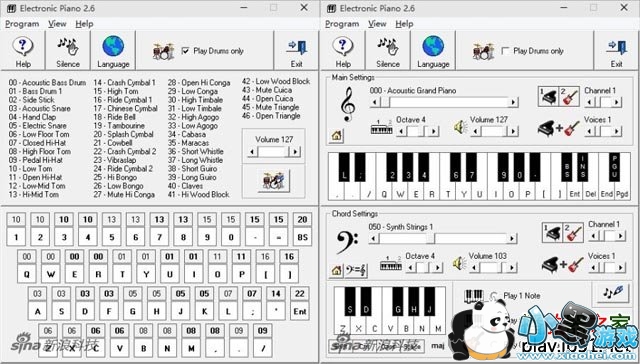Play black piano key labeled 2 in Main keyboard
Image resolution: width=640 pixels, height=364 pixels.
392,167
